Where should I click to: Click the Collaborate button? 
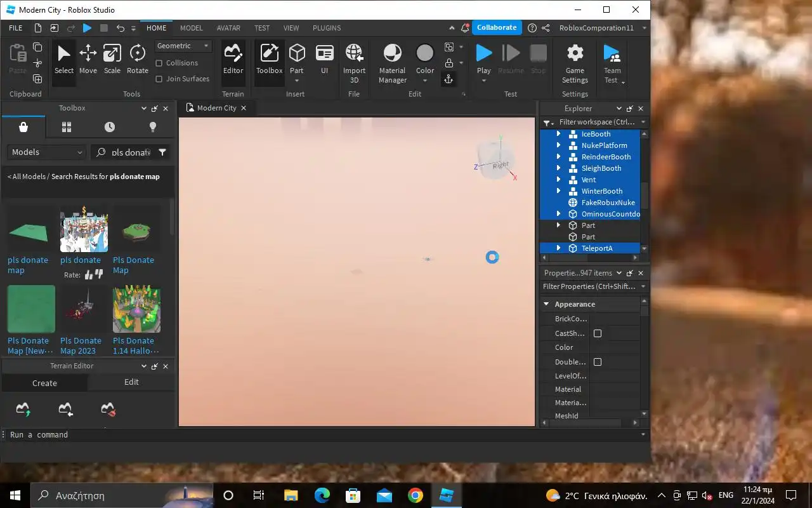pyautogui.click(x=497, y=27)
